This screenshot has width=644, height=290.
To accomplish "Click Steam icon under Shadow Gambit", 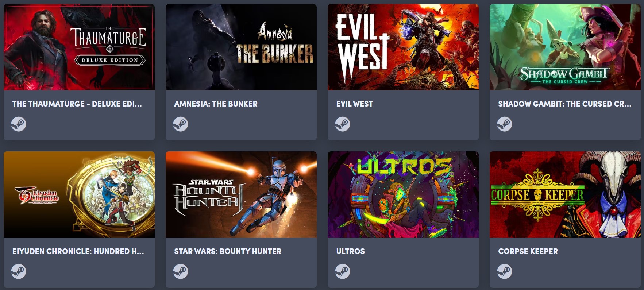I will pos(505,124).
